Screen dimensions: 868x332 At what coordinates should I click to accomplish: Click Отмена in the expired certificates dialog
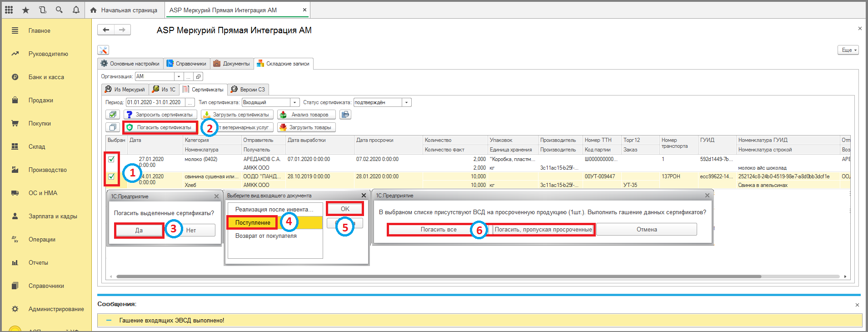(x=647, y=229)
